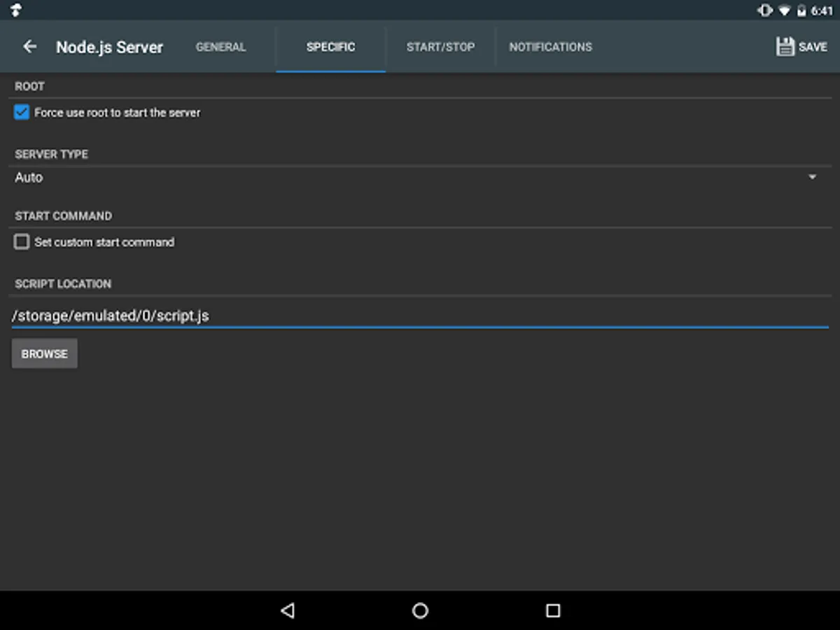Screen dimensions: 840x630
Task: Click the SERVER TYPE section header
Action: point(51,154)
